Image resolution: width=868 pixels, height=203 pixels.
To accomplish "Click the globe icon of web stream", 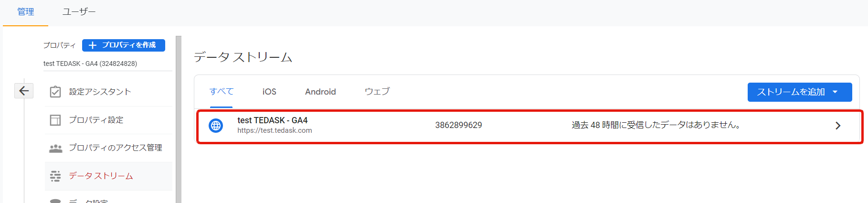I will click(x=216, y=126).
